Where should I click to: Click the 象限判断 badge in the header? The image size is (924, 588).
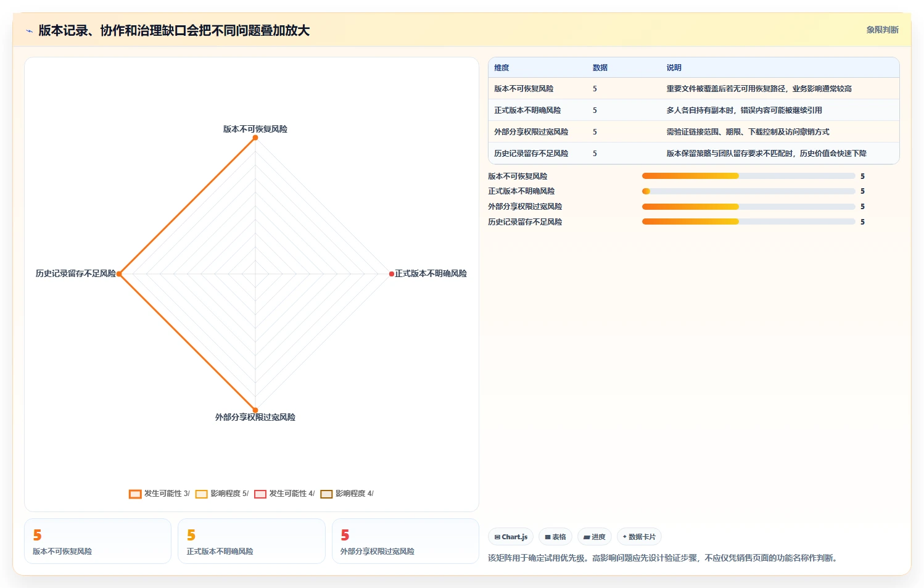point(882,30)
